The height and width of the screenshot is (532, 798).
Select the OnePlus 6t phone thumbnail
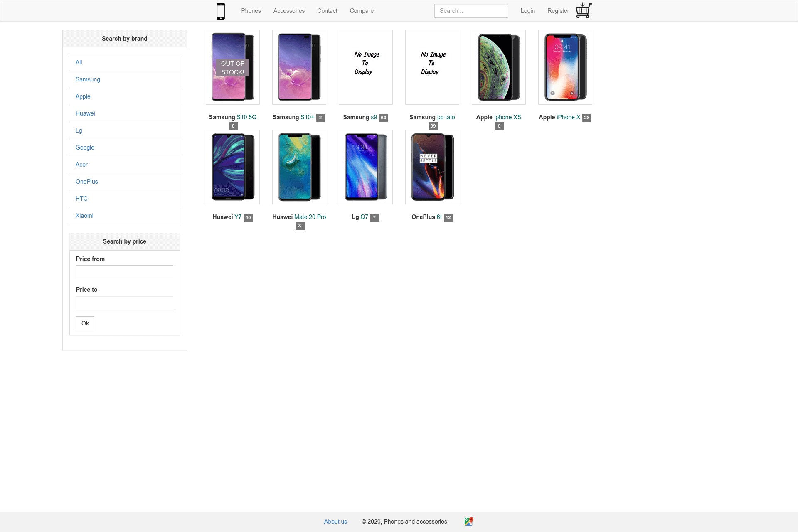pos(432,167)
